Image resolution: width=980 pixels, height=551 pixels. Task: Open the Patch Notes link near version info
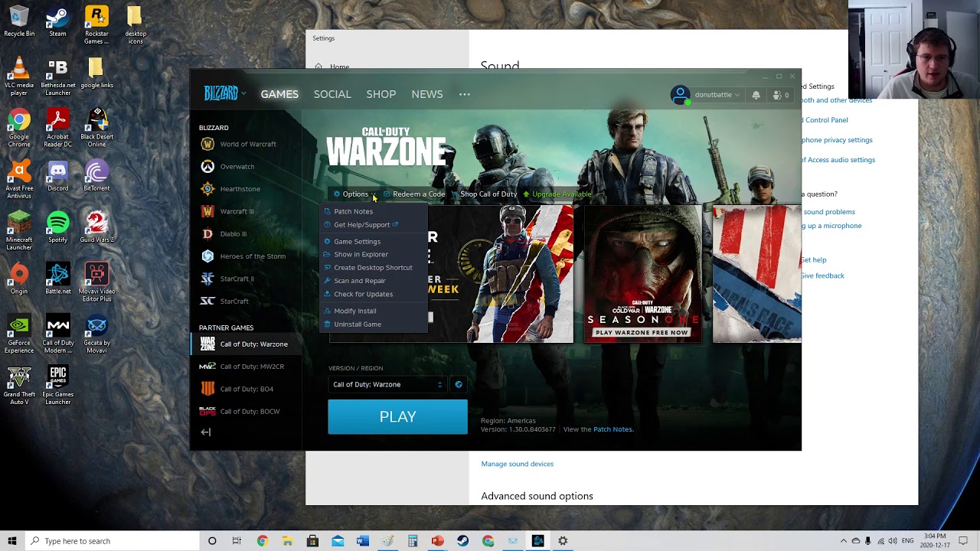tap(612, 429)
